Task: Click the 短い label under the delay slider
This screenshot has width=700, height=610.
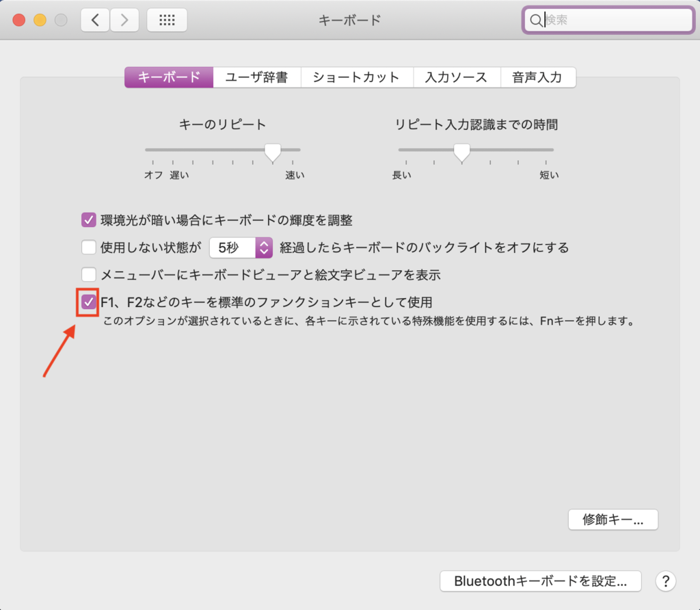Action: click(x=549, y=175)
